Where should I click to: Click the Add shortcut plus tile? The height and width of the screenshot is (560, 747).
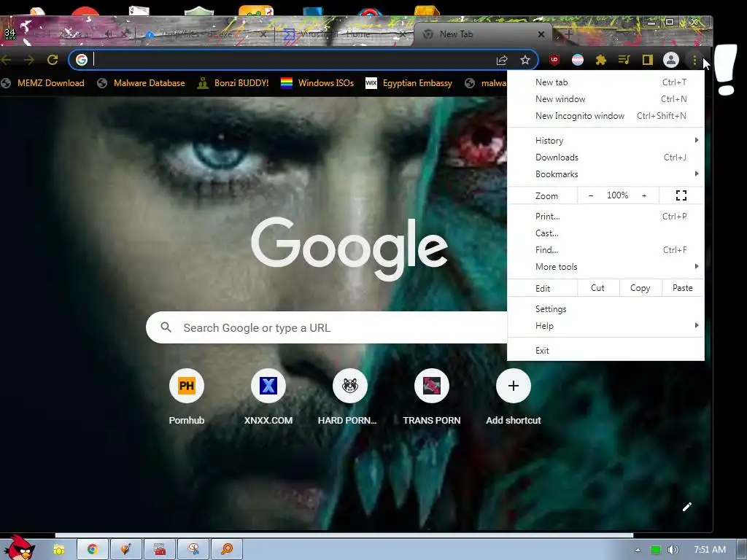coord(513,386)
